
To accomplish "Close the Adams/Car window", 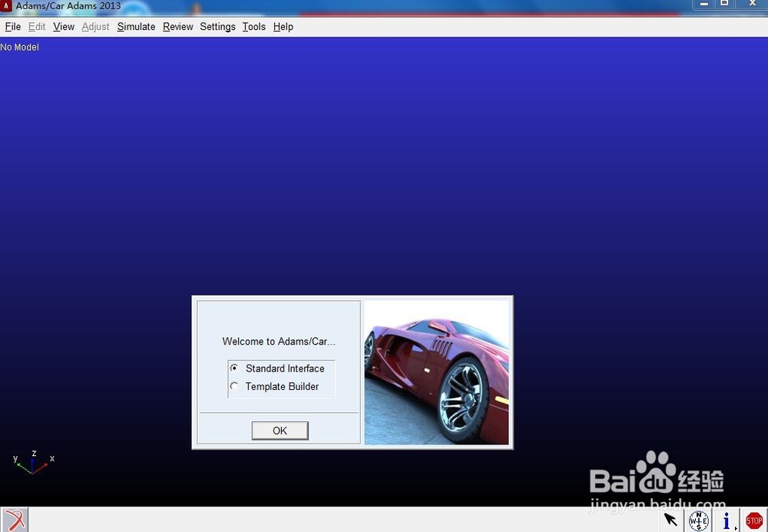I will (753, 5).
